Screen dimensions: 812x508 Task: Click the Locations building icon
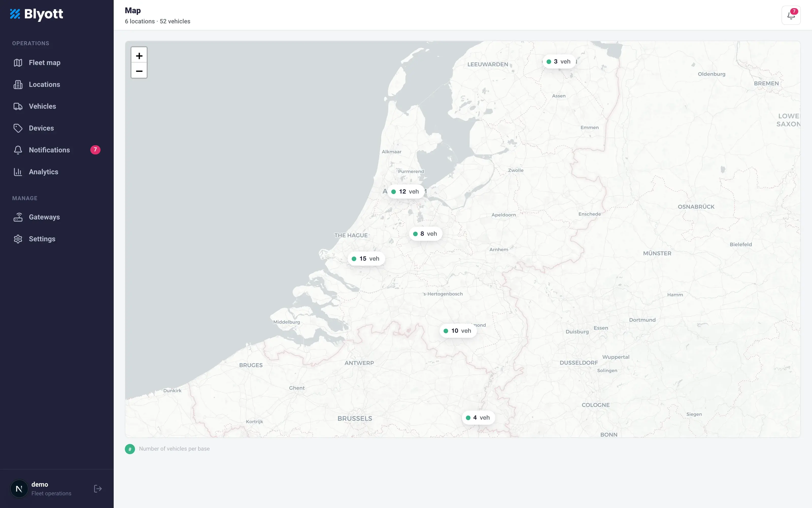tap(18, 85)
